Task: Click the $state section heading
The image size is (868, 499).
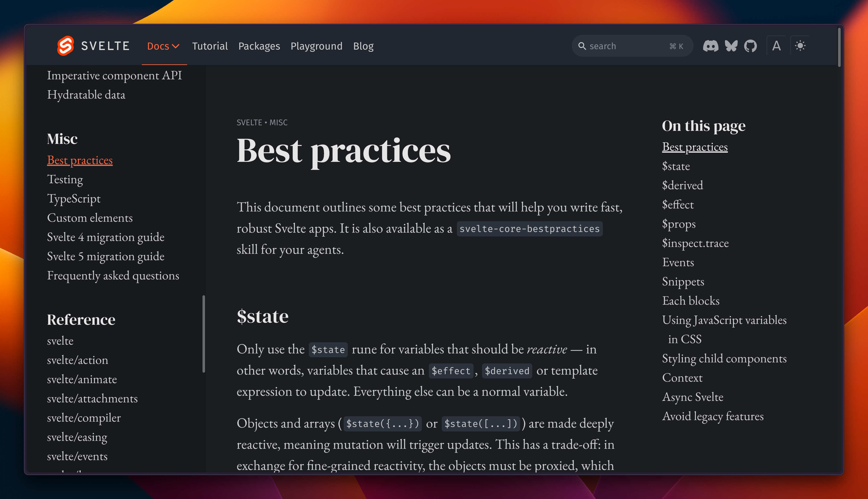Action: [262, 316]
